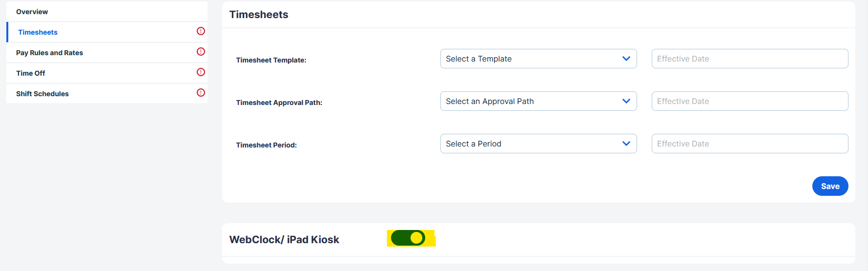Open the Select a Template dropdown
868x271 pixels.
point(538,59)
